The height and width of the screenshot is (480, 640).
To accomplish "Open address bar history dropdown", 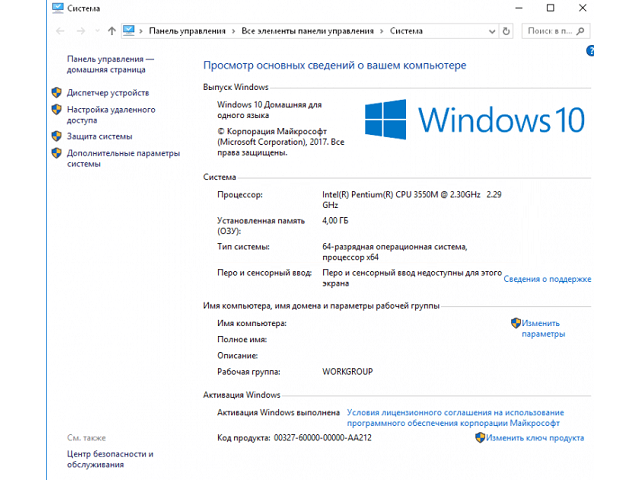I will 492,31.
